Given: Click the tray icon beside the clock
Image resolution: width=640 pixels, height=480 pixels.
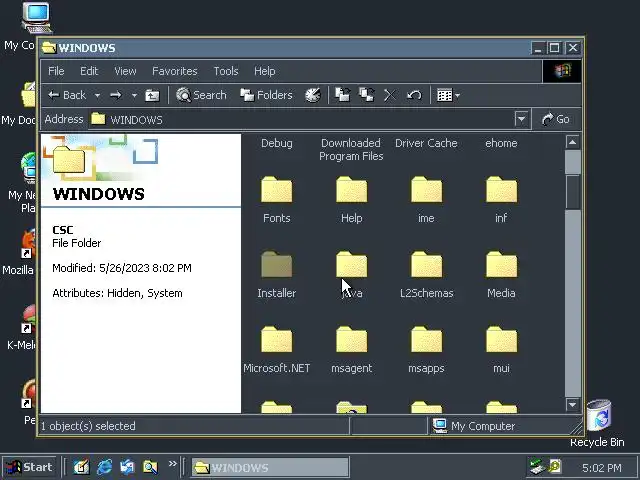Looking at the screenshot, I should (x=555, y=467).
